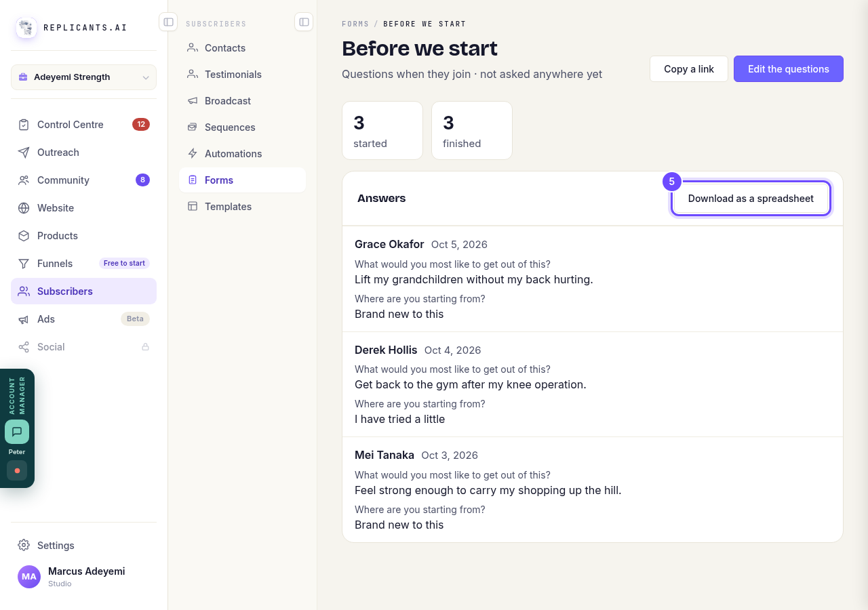
Task: Click 'Get back to the gym' answer text
Action: click(471, 385)
